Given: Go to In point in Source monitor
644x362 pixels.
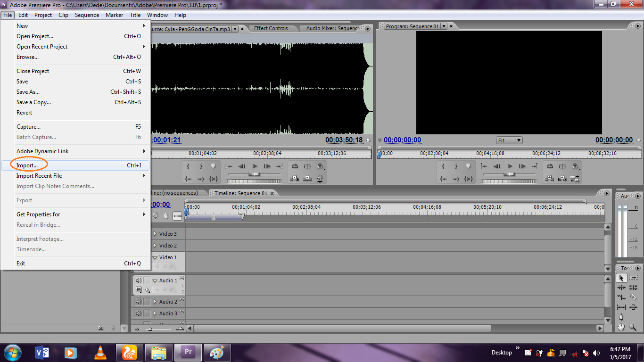Looking at the screenshot, I should (188, 179).
